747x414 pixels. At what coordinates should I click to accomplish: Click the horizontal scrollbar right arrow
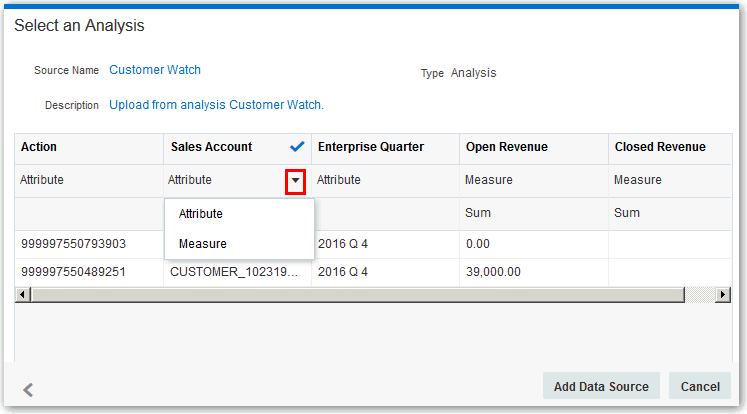click(x=723, y=295)
